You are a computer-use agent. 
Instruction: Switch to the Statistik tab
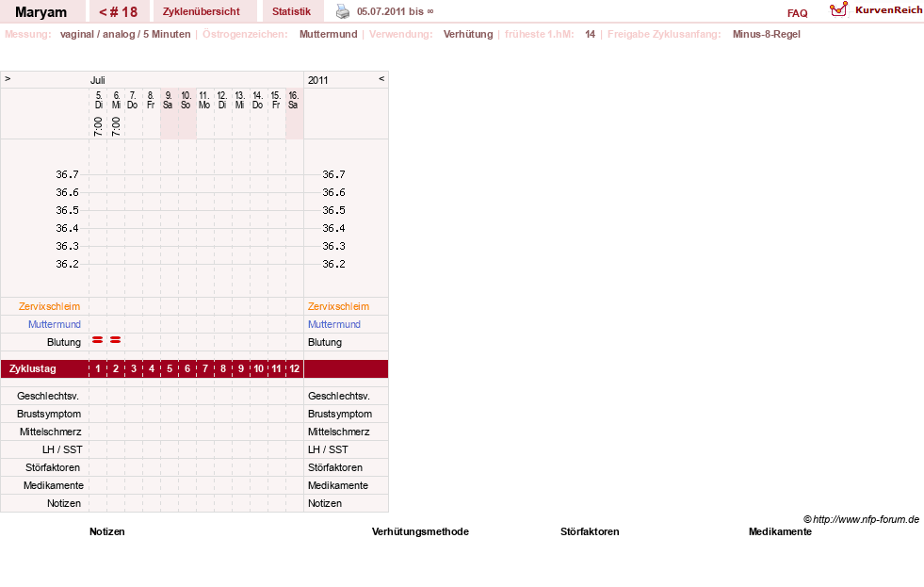click(x=291, y=12)
